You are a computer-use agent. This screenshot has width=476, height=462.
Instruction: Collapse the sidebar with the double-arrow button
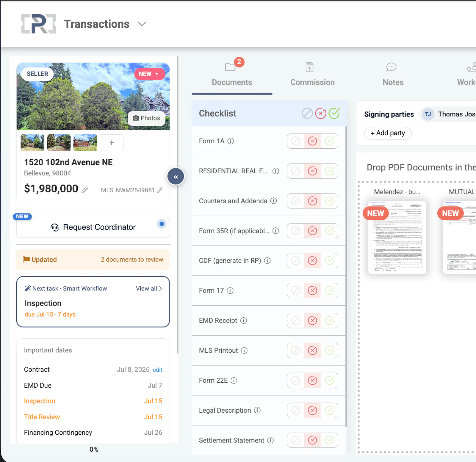176,177
